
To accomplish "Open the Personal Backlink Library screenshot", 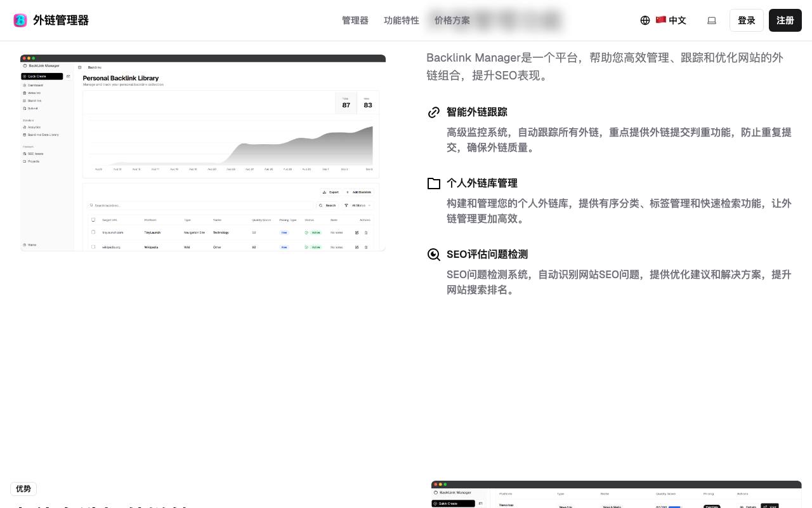I will tap(203, 153).
